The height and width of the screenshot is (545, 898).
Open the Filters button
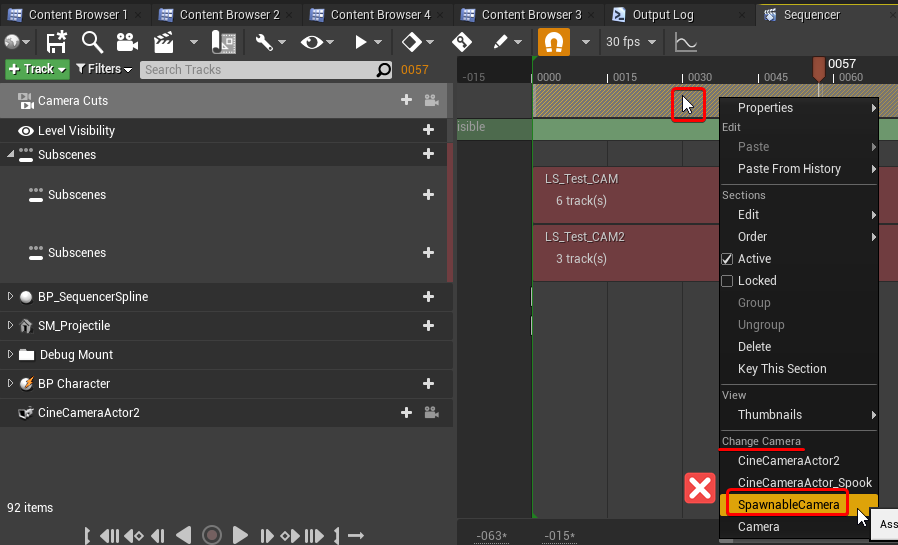104,69
